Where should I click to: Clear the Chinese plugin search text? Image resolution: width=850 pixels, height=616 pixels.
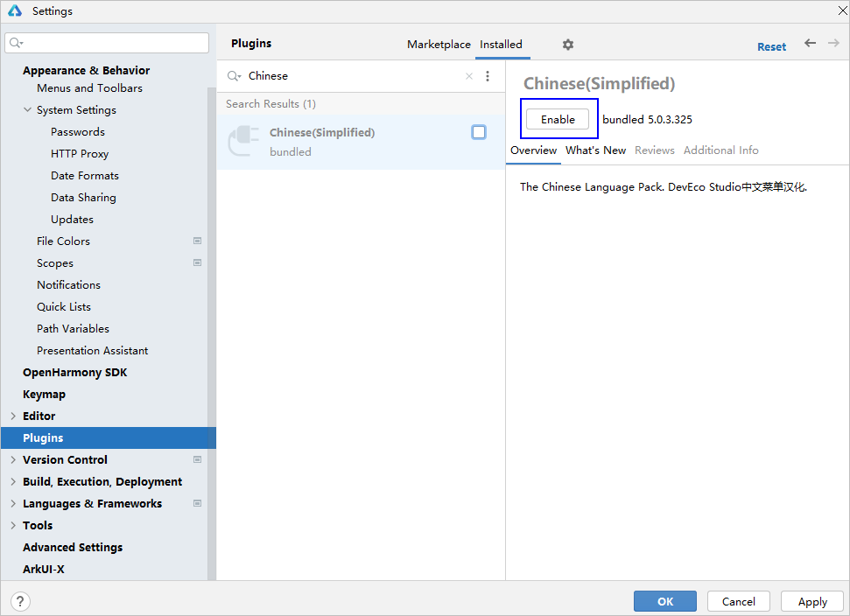click(469, 76)
